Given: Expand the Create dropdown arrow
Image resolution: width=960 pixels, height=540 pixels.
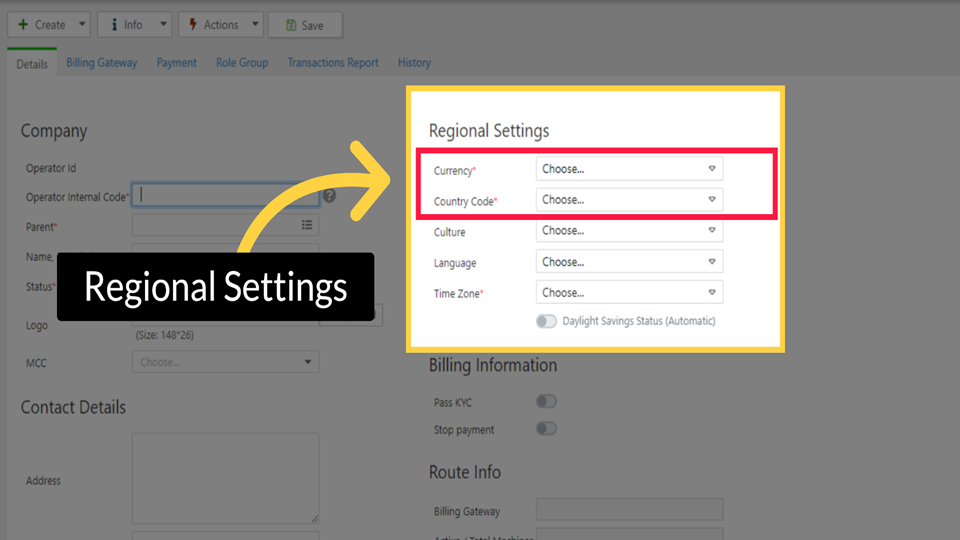Looking at the screenshot, I should (x=82, y=25).
